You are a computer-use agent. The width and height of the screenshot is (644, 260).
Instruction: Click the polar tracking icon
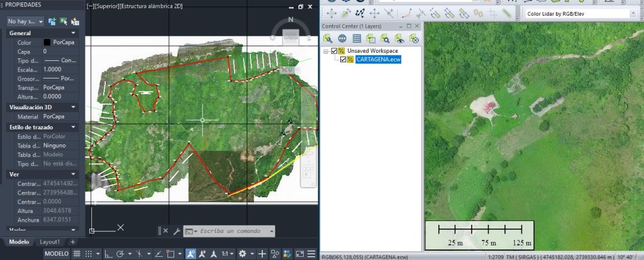121,254
